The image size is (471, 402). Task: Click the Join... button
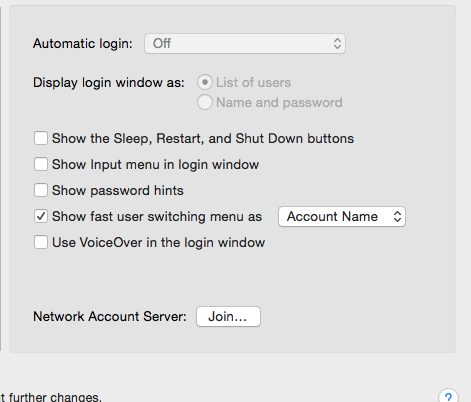[x=228, y=316]
